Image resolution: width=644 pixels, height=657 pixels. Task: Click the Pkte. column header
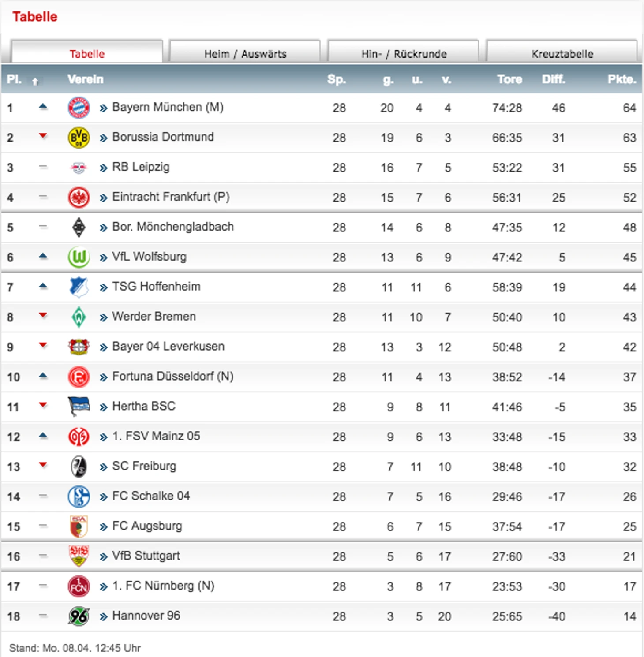pyautogui.click(x=622, y=79)
